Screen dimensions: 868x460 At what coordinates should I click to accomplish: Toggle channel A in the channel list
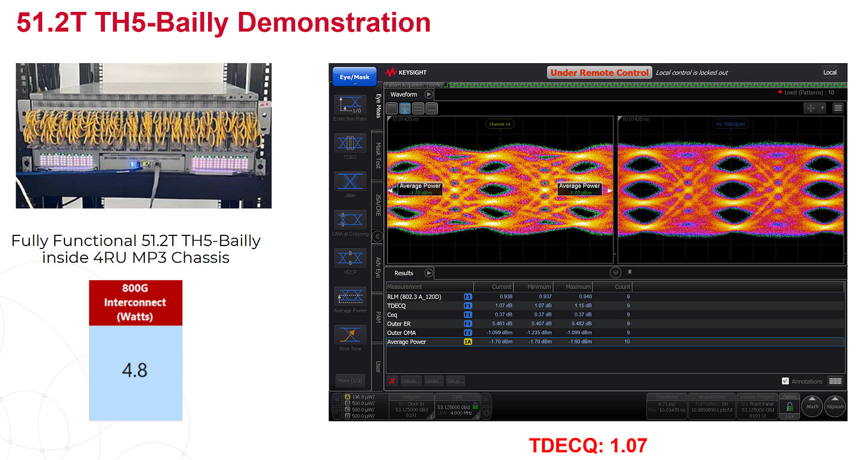pos(347,397)
